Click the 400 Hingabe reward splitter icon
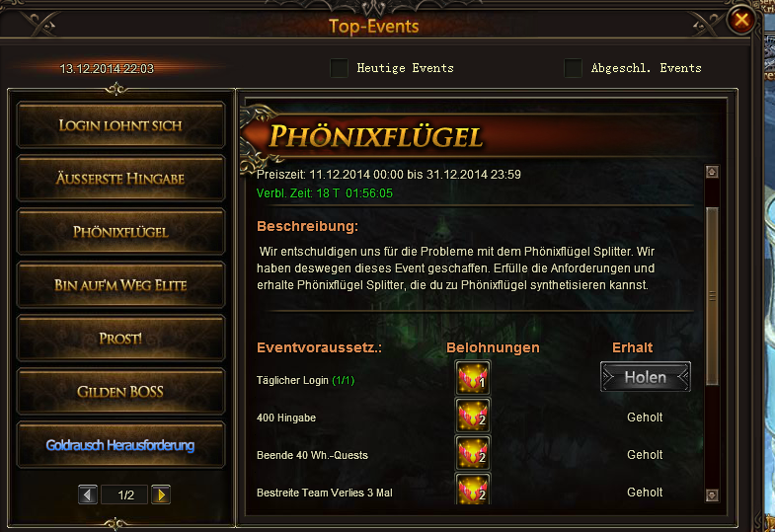The width and height of the screenshot is (775, 532). (x=473, y=416)
